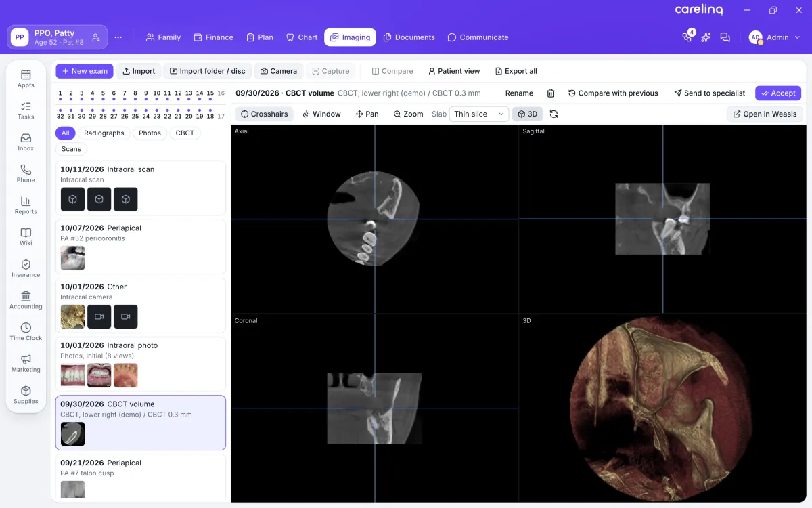Open the Plan tab

tap(260, 37)
